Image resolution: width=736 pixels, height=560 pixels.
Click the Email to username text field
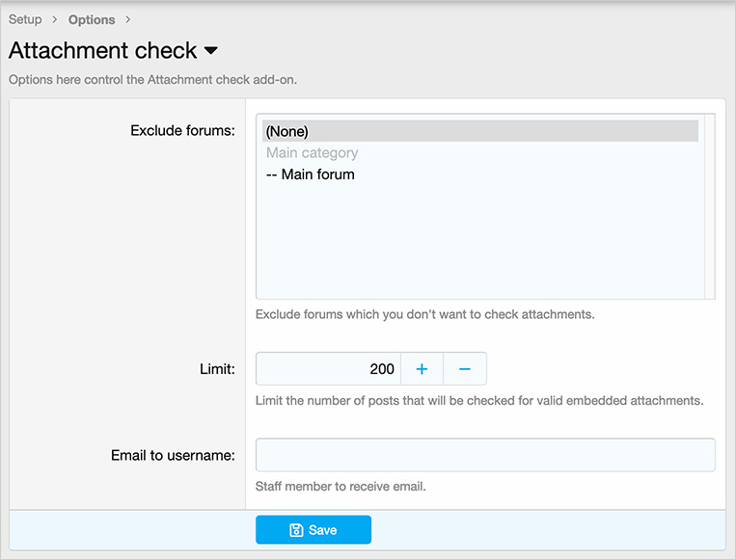click(485, 455)
